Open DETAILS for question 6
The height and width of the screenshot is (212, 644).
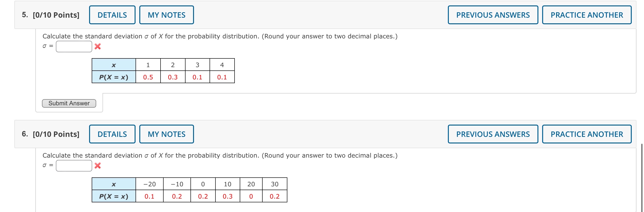click(112, 134)
